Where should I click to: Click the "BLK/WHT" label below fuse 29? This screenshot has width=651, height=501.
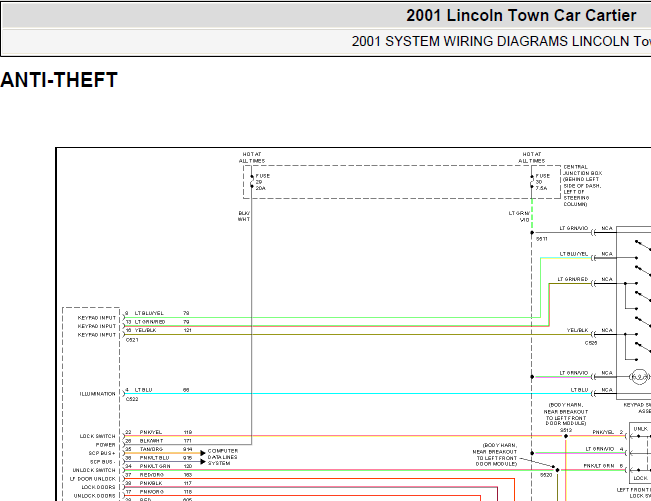click(244, 216)
